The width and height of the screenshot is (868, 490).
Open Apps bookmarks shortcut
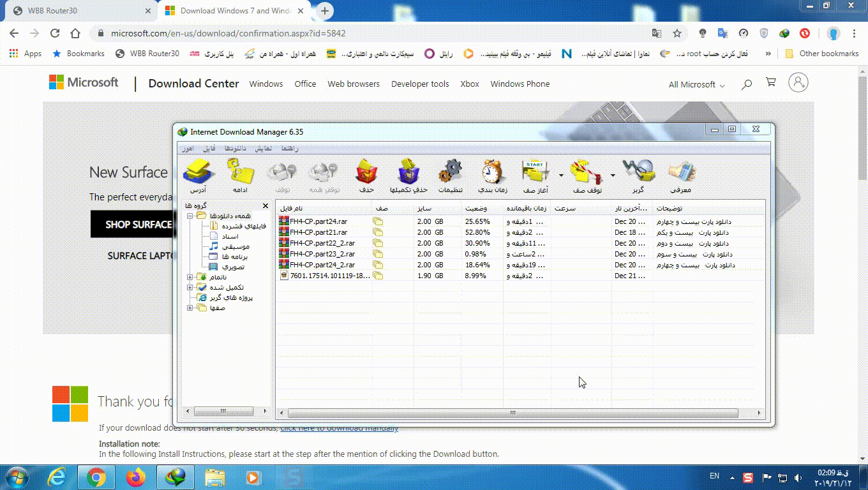click(26, 54)
